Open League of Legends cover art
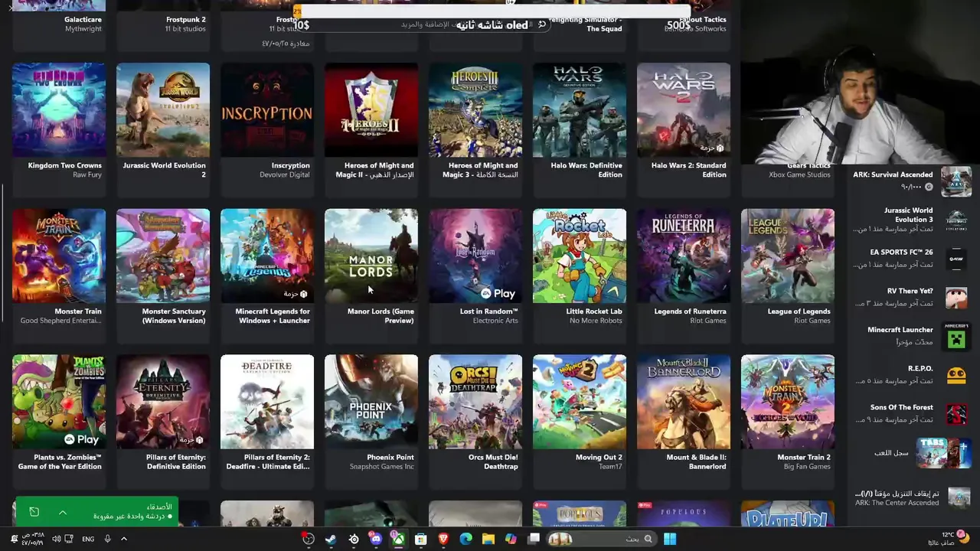This screenshot has width=980, height=551. click(788, 256)
